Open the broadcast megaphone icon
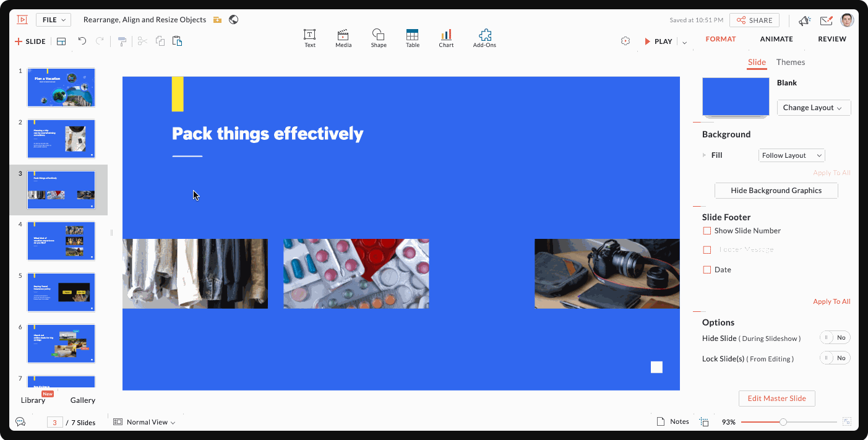Viewport: 868px width, 440px height. [x=805, y=20]
